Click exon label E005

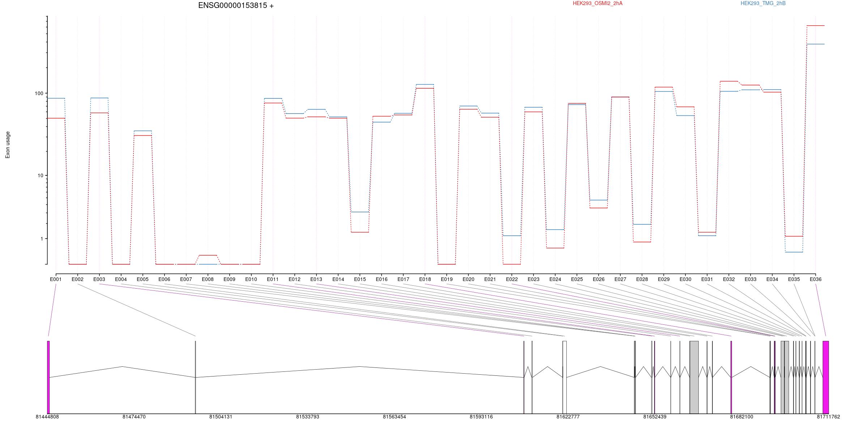pyautogui.click(x=142, y=279)
